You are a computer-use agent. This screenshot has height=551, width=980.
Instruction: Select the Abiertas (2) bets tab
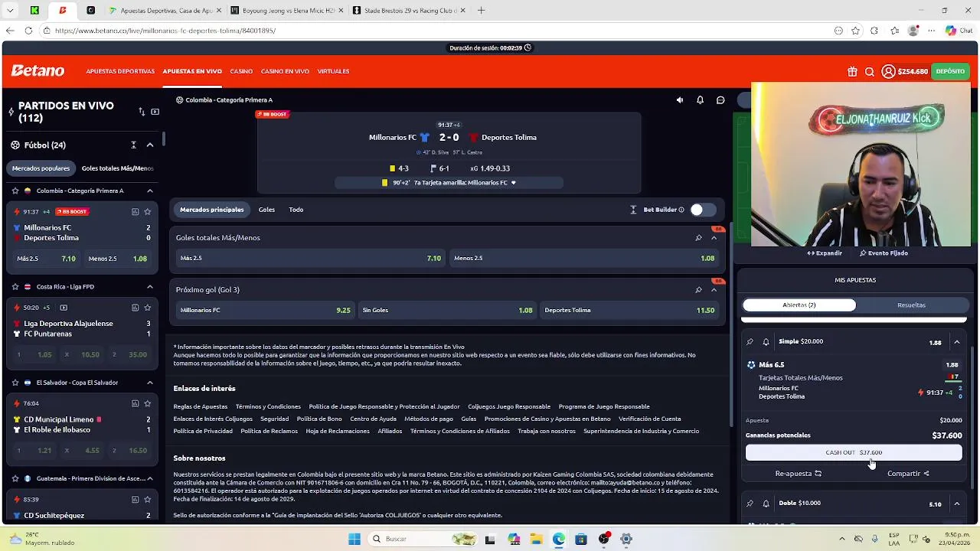799,305
